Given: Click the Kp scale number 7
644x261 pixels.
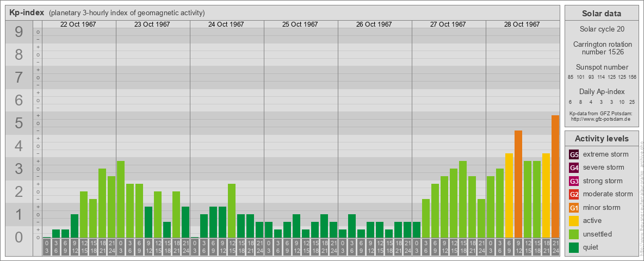Looking at the screenshot, I should point(19,78).
